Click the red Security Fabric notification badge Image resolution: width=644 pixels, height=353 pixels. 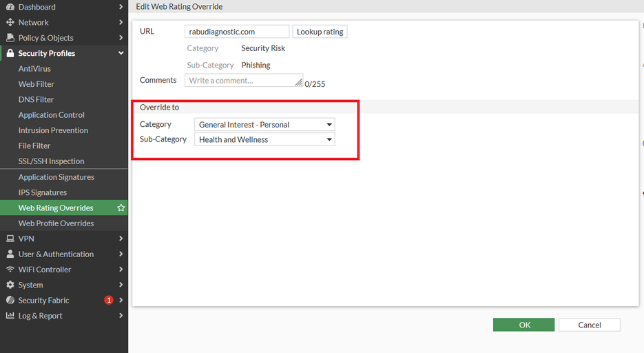coord(108,300)
